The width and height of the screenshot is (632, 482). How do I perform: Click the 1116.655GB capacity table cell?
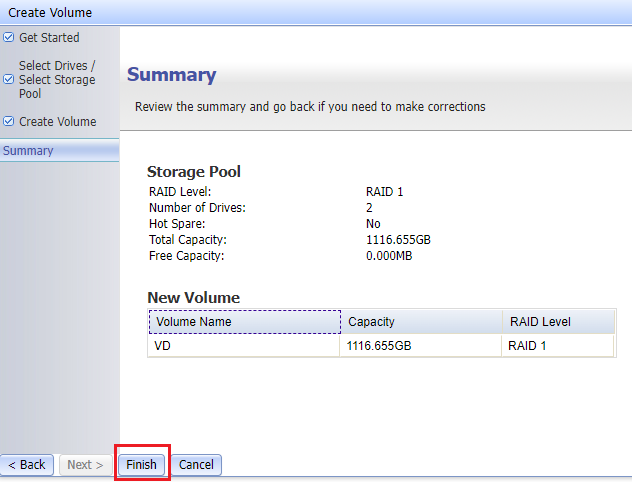pos(420,345)
